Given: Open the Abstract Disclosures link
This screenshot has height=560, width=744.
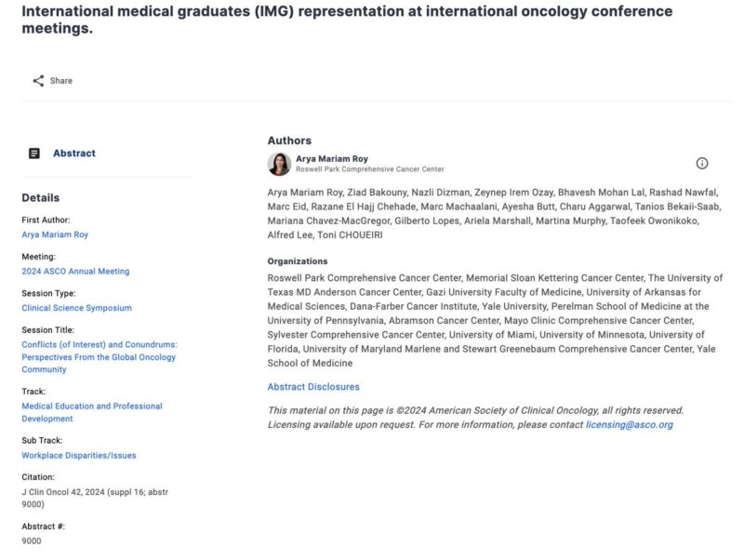Looking at the screenshot, I should [313, 387].
